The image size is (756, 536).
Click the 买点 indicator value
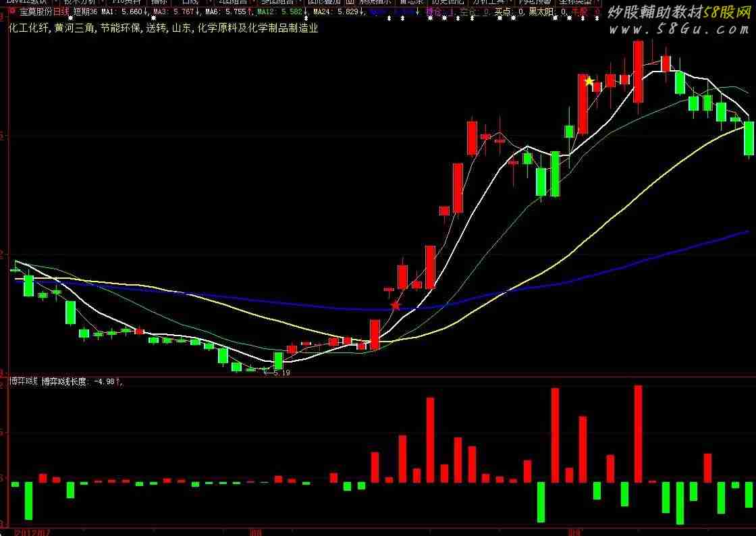pos(521,11)
